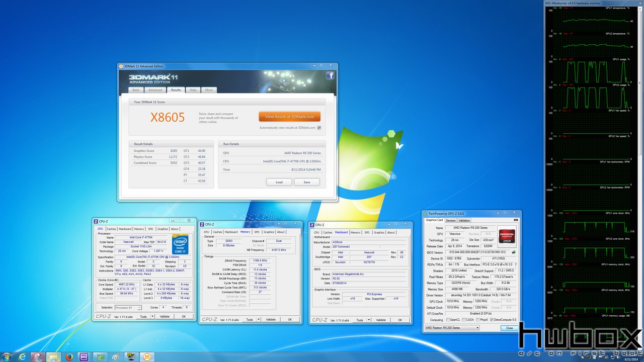Click the Close button in GPU-Z
Image resolution: width=644 pixels, height=362 pixels.
[510, 328]
